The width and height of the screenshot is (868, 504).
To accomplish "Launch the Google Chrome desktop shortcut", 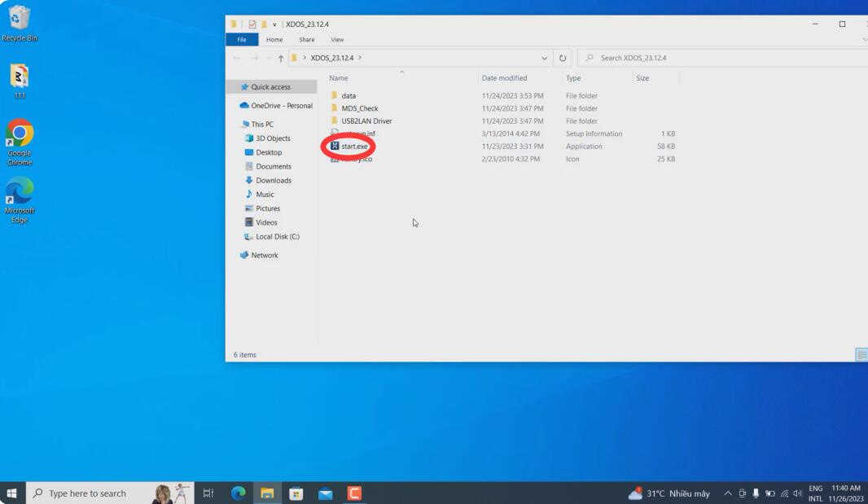I will click(x=20, y=142).
